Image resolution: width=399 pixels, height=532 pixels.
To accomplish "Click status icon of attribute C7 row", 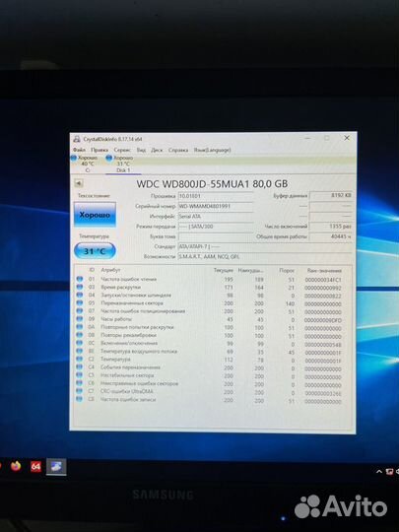I will click(x=80, y=391).
